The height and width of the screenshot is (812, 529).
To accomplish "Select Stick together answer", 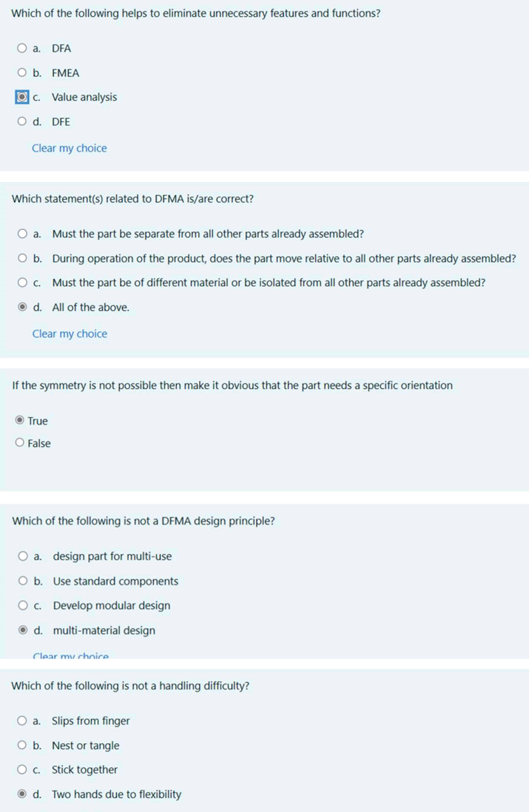I will (x=22, y=769).
